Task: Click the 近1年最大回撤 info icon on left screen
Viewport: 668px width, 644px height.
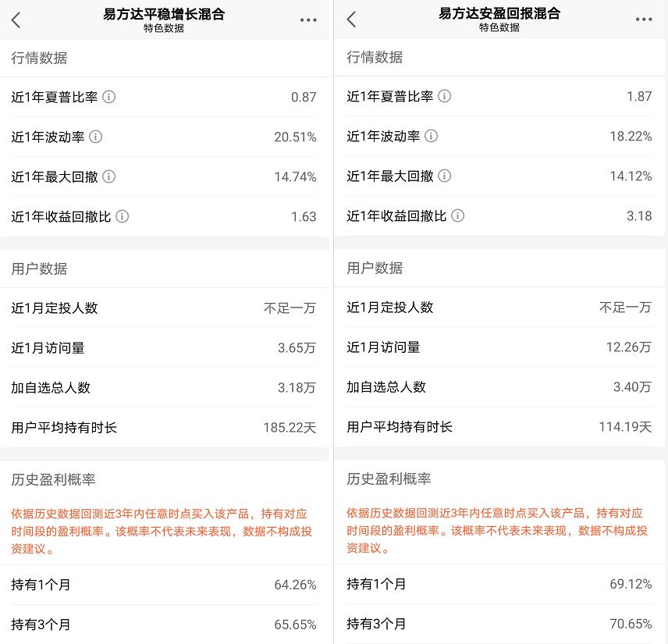Action: click(x=111, y=176)
